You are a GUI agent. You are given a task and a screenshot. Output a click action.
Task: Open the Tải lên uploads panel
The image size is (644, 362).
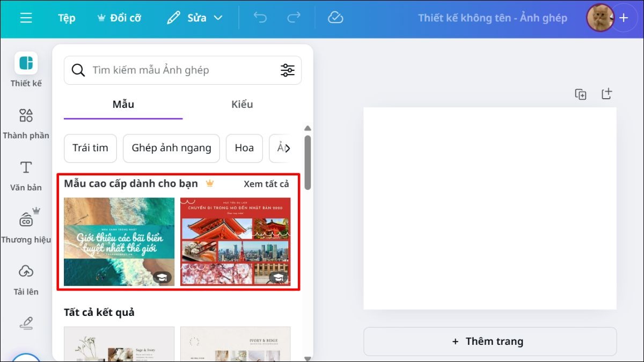[x=26, y=279]
